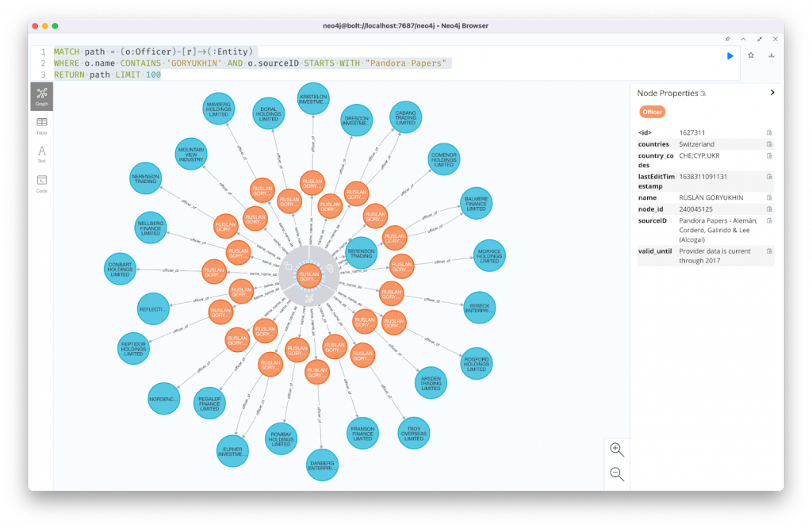Switch to the Text view tab
Screen dimensions: 812x528
point(41,154)
